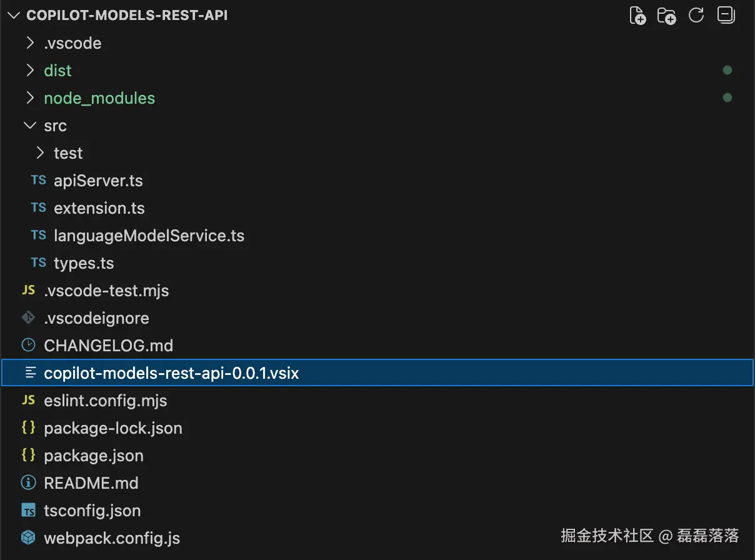This screenshot has height=560, width=755.
Task: Click the info icon next to README.md
Action: [x=28, y=482]
